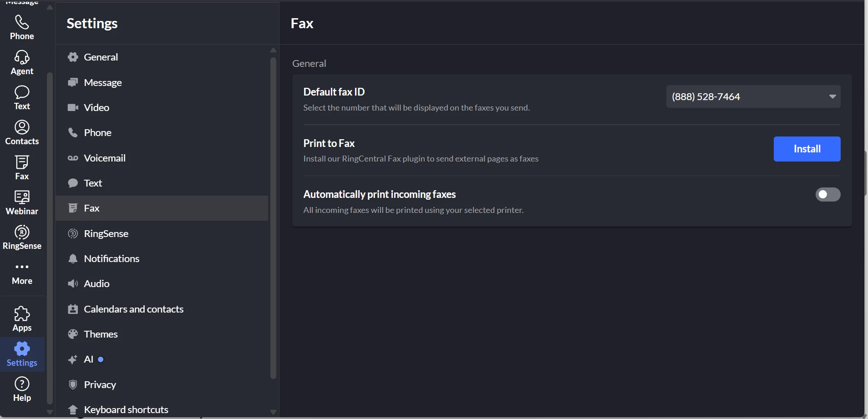Image resolution: width=868 pixels, height=419 pixels.
Task: Open the Agent headset icon
Action: (22, 62)
